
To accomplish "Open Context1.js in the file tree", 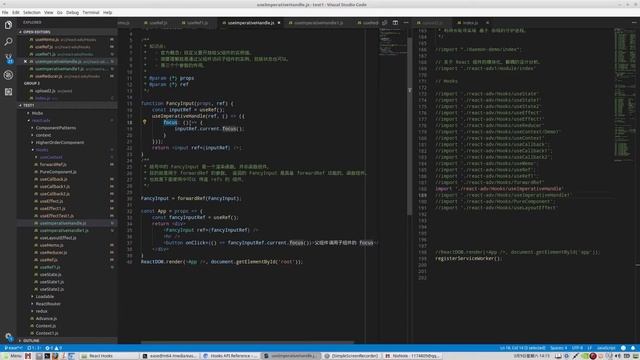I will pos(47,333).
